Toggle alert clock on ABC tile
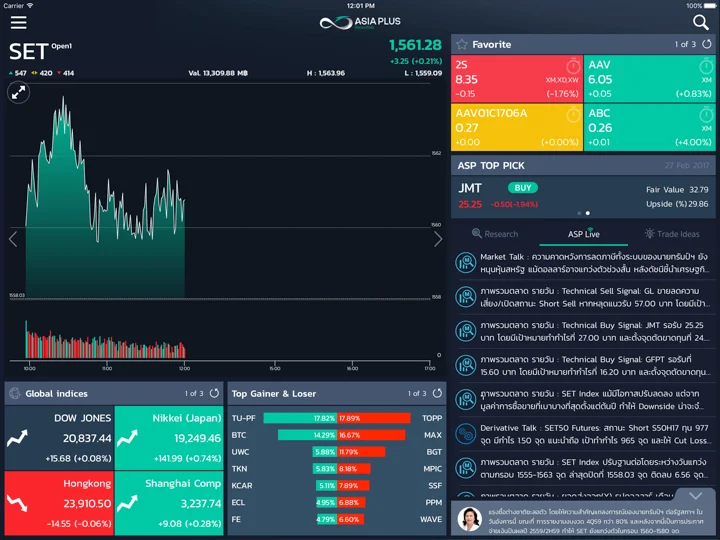The width and height of the screenshot is (720, 540). 706,114
